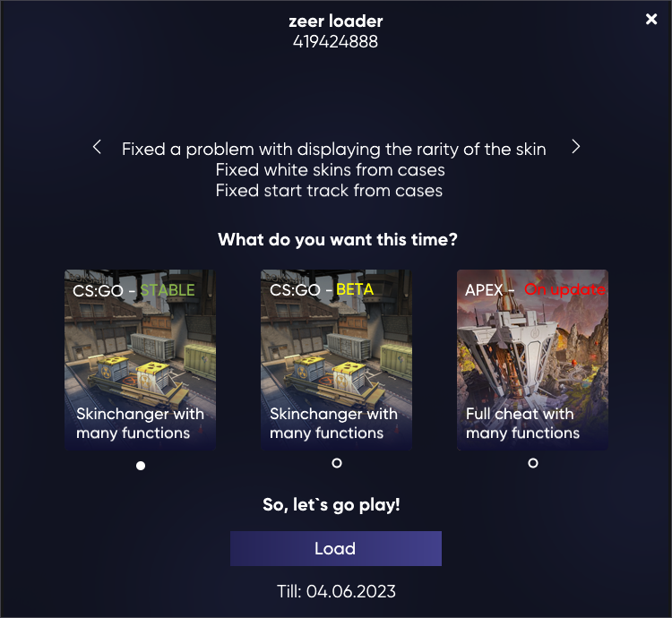672x618 pixels.
Task: Select the CS:GO BETA card image
Action: (336, 360)
